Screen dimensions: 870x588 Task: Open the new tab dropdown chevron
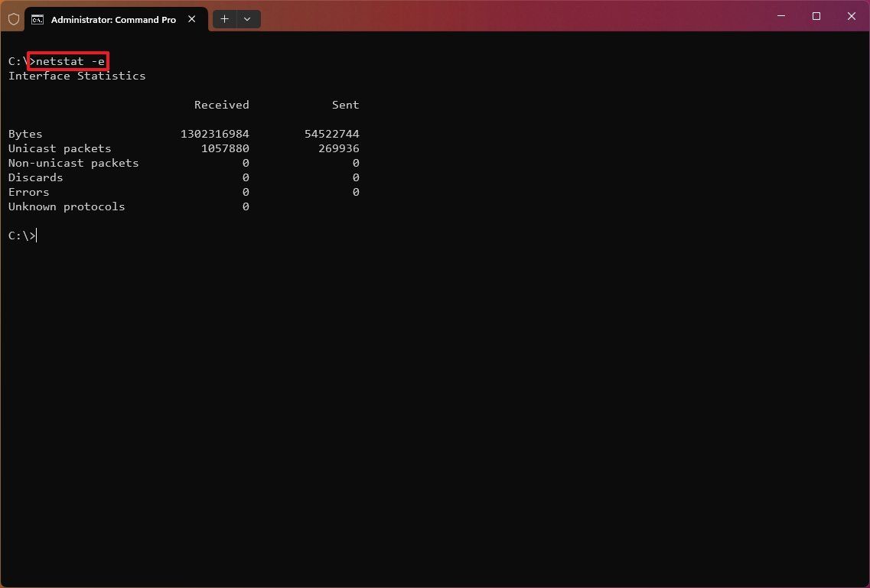tap(246, 18)
